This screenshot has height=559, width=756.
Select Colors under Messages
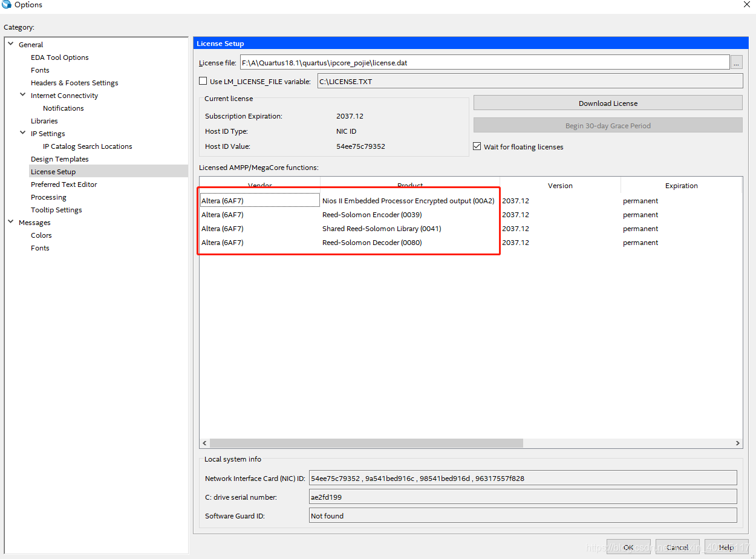tap(41, 235)
